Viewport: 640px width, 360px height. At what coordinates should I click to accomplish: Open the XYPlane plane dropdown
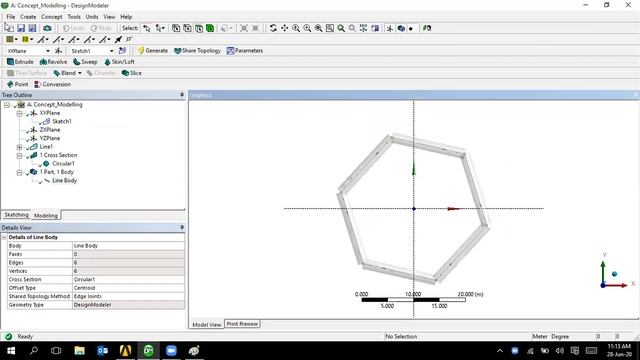[x=48, y=51]
